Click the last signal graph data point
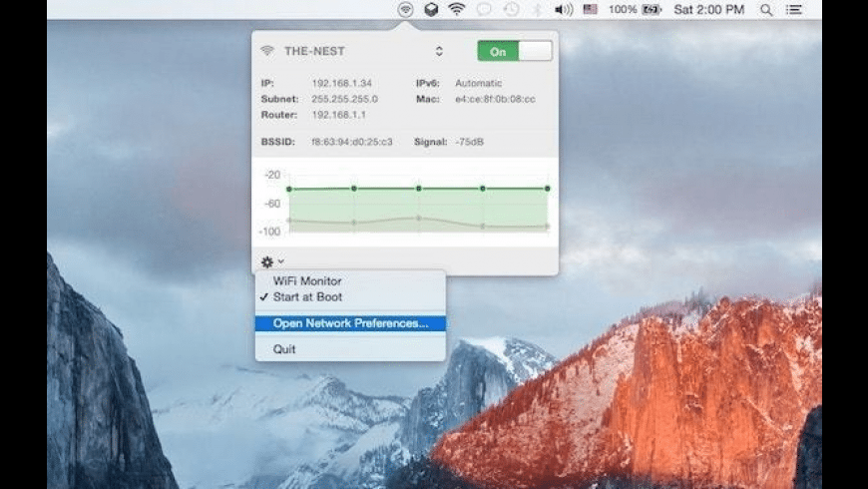The width and height of the screenshot is (868, 489). [548, 189]
